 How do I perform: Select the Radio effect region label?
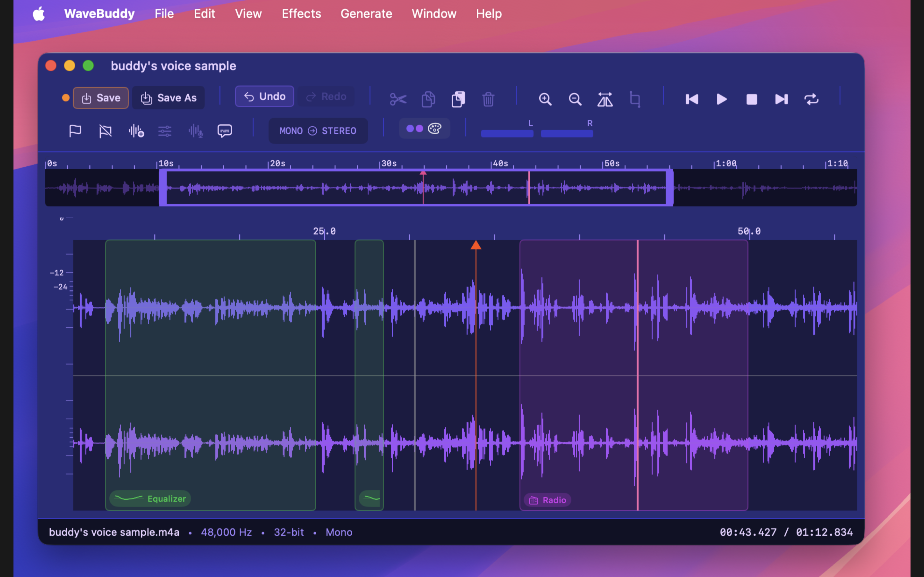pyautogui.click(x=547, y=500)
